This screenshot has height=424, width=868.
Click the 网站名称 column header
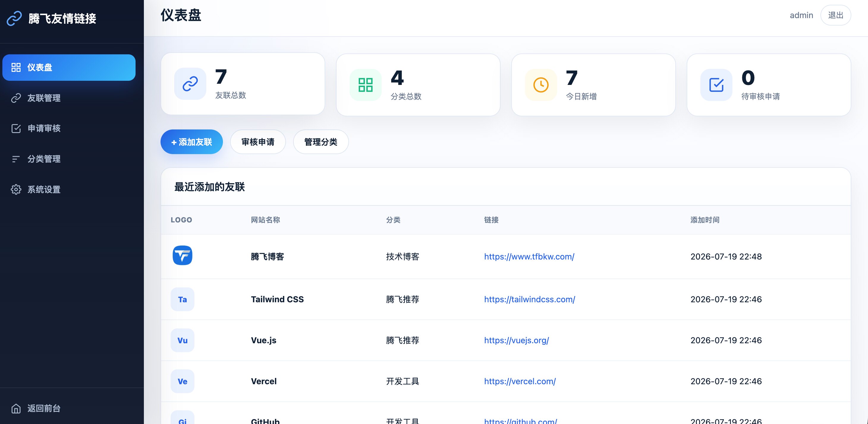pos(265,220)
